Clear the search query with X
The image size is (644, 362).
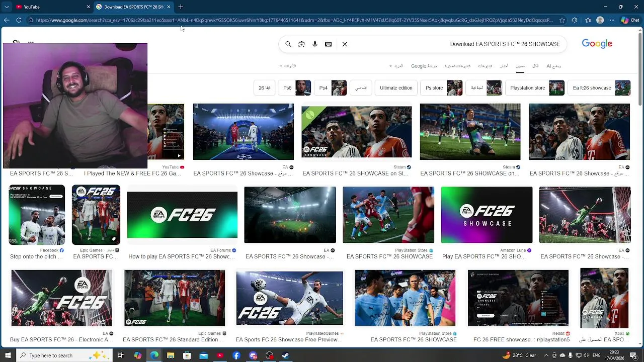click(x=345, y=44)
